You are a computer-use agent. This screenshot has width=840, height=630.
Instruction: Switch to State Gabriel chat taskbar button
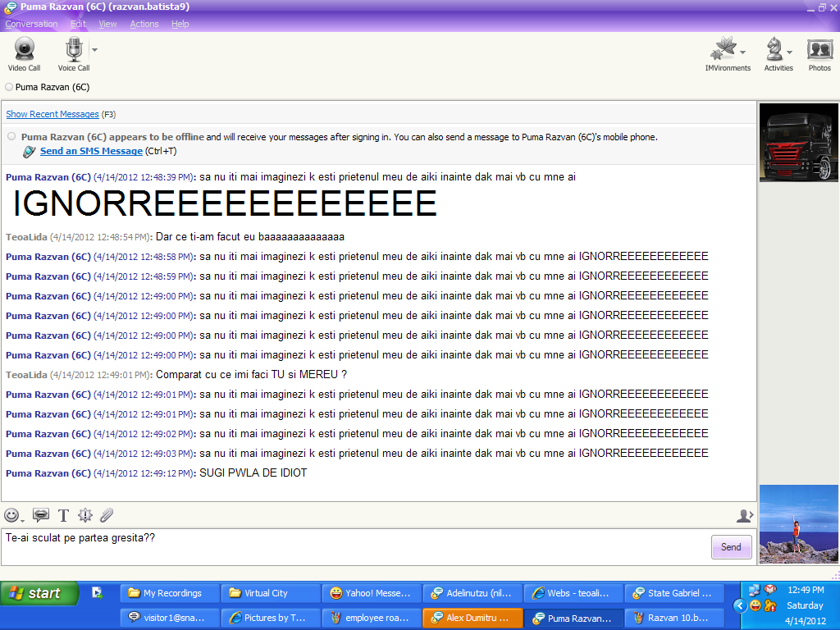point(674,593)
